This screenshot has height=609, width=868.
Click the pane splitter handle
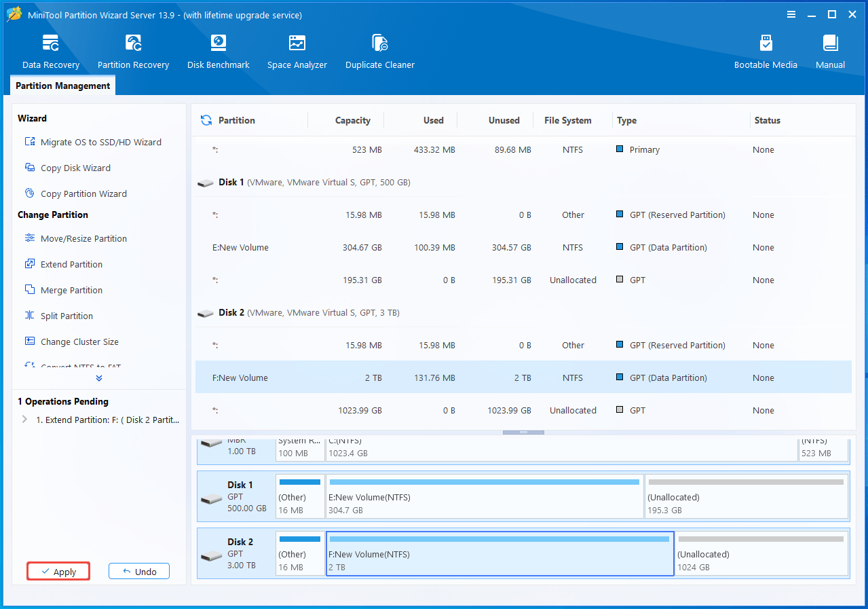coord(523,432)
